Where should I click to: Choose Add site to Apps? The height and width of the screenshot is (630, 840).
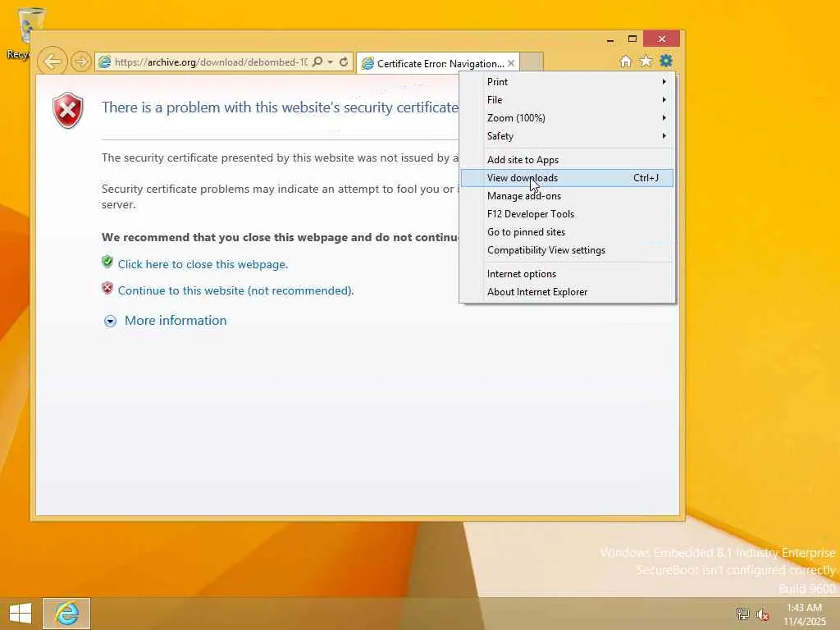tap(568, 160)
